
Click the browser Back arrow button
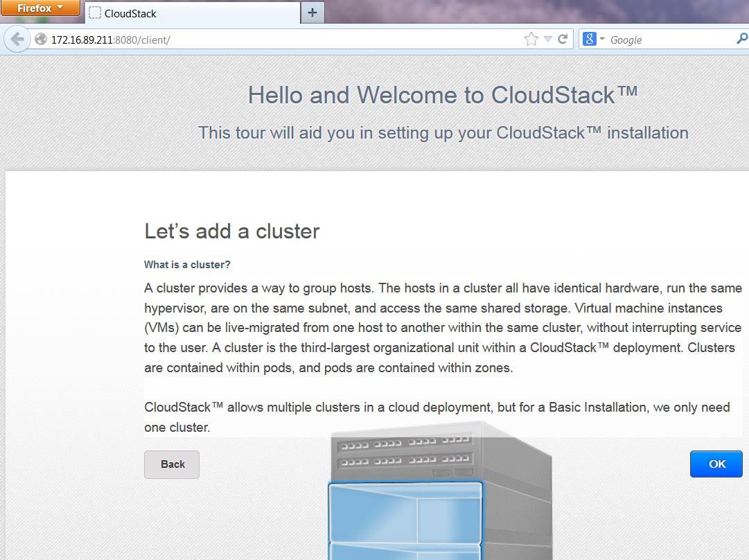click(17, 40)
